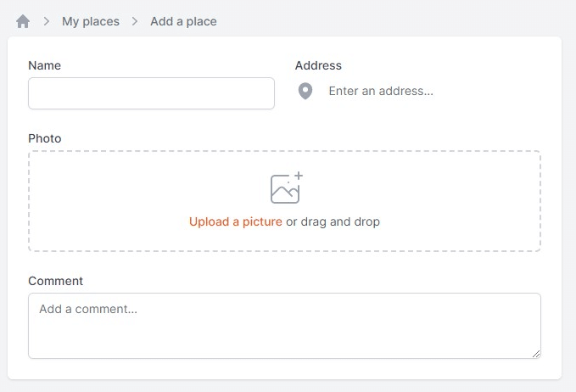Click the Name field label
The height and width of the screenshot is (392, 576).
pos(44,65)
